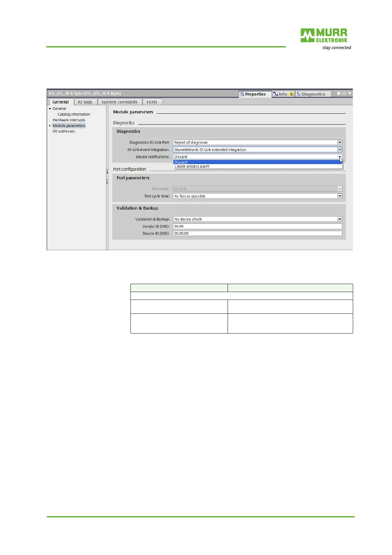Select the General tab

61,102
